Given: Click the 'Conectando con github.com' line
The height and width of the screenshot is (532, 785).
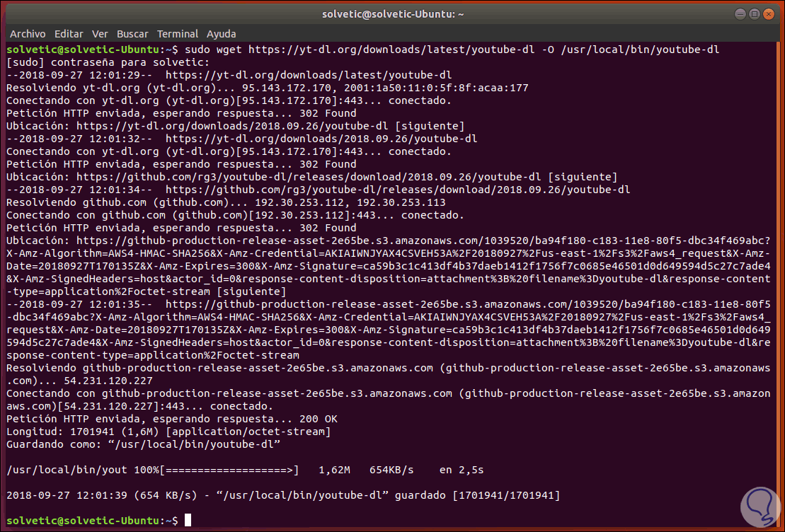Looking at the screenshot, I should point(235,215).
